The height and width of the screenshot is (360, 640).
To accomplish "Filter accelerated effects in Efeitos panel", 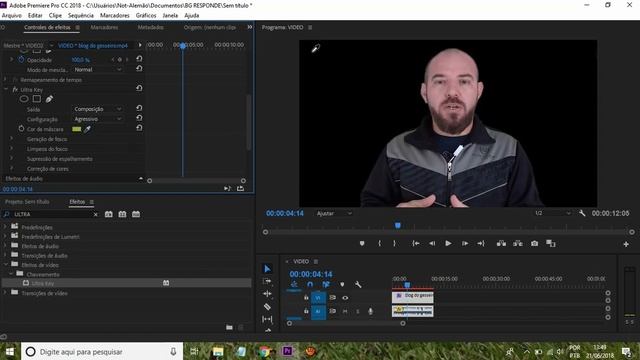I will pyautogui.click(x=109, y=214).
